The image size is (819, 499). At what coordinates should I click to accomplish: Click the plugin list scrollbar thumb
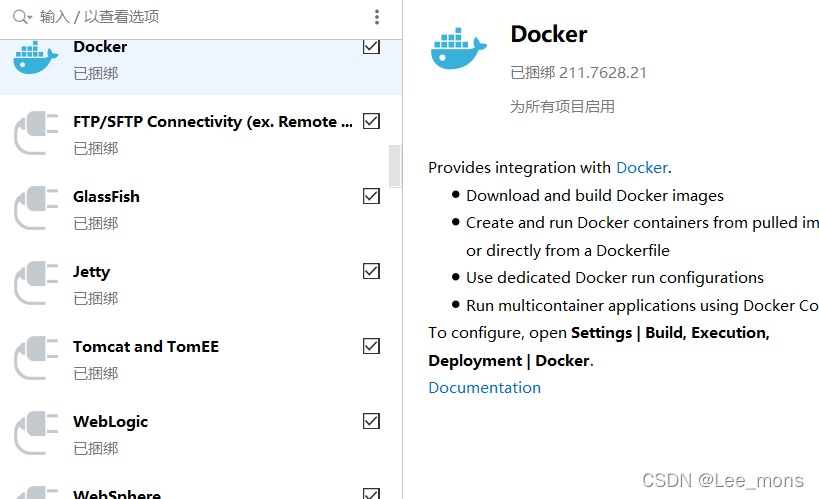tap(395, 166)
